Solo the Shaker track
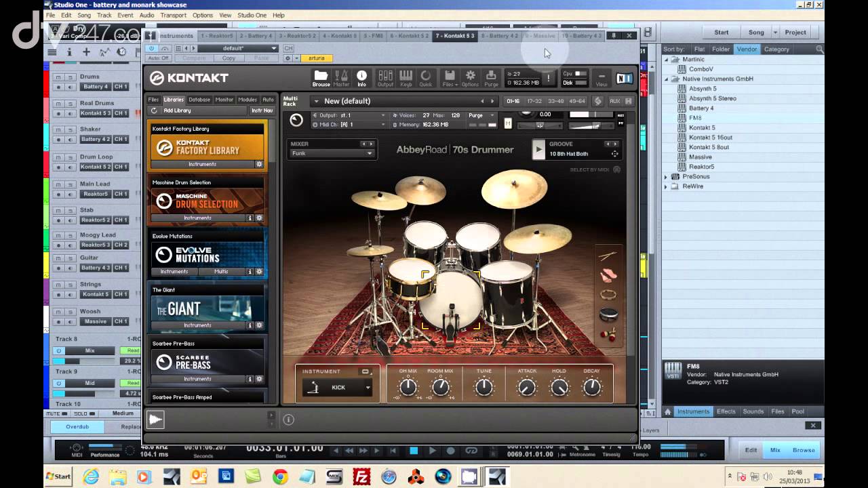The height and width of the screenshot is (488, 868). 70,129
